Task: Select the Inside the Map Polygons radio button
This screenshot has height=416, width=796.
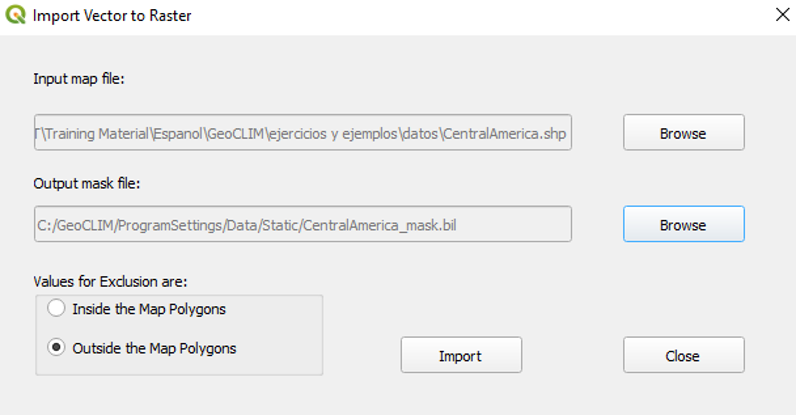Action: 57,309
